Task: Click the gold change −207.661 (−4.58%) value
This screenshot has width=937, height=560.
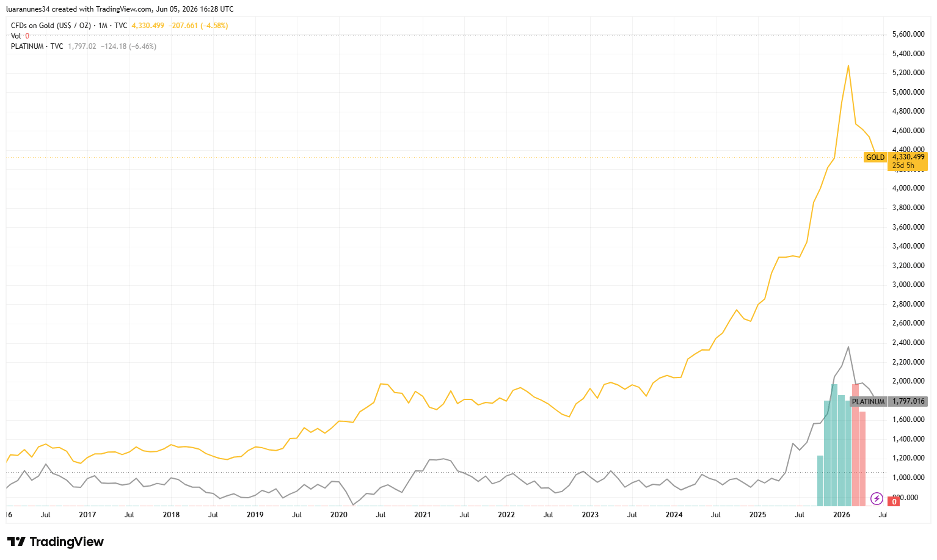Action: pyautogui.click(x=198, y=26)
